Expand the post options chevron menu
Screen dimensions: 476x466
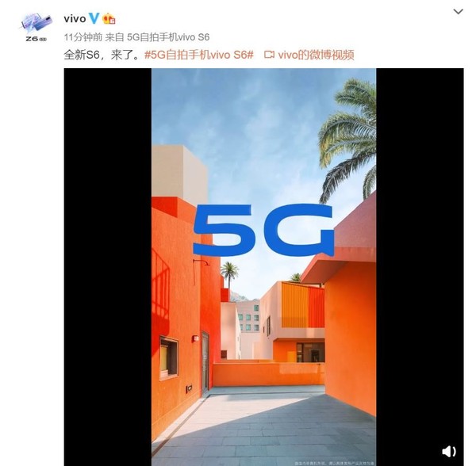[458, 12]
